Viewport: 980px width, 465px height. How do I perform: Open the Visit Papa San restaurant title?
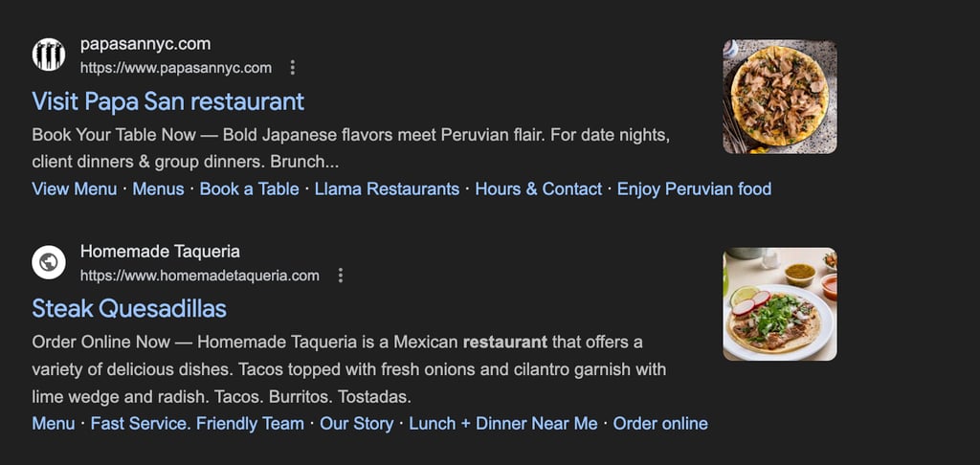167,101
